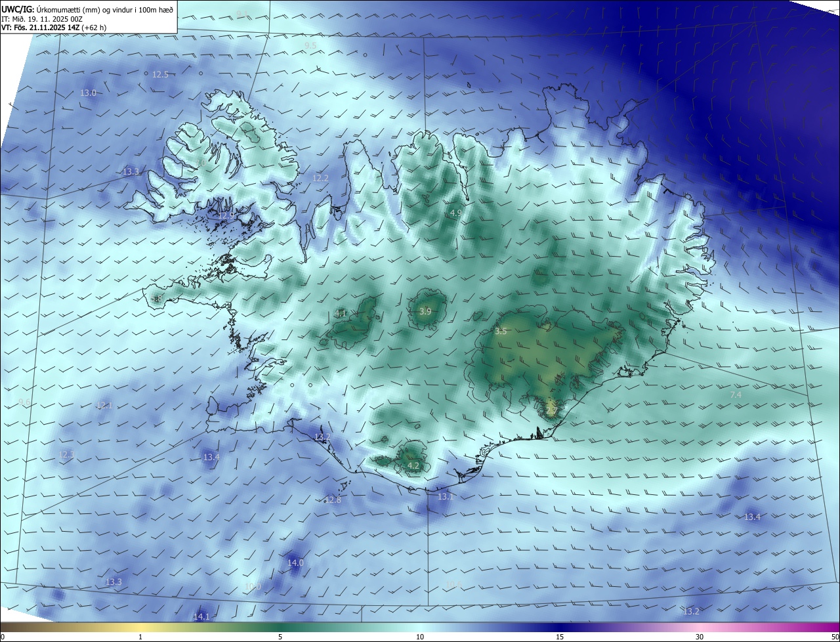Click the map value '3.5'
This screenshot has width=840, height=642.
pyautogui.click(x=501, y=332)
